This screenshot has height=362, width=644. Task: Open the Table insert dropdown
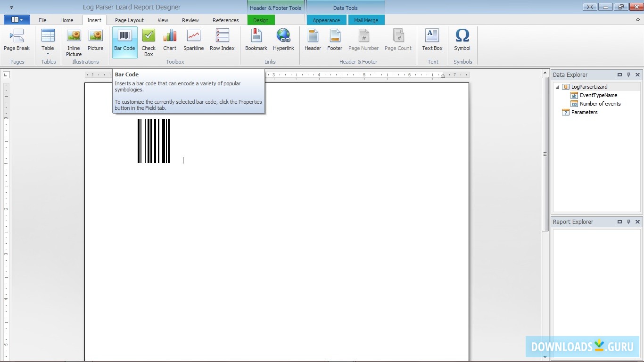tap(48, 42)
